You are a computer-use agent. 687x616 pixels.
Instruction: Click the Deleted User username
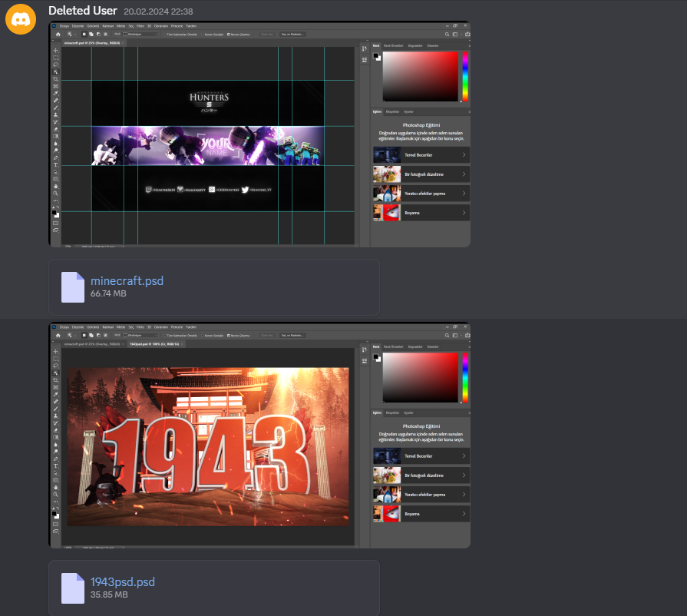tap(83, 11)
